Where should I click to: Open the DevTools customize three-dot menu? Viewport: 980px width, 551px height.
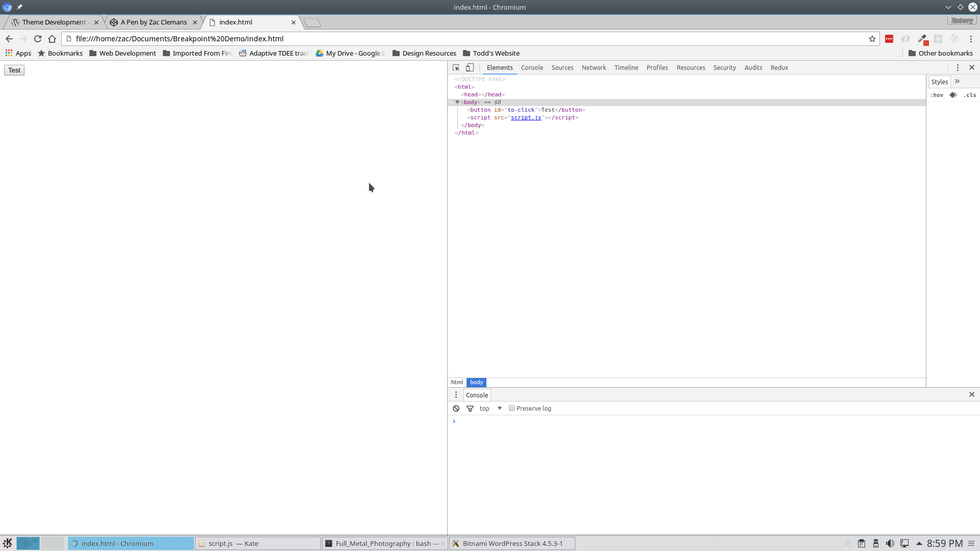[958, 67]
